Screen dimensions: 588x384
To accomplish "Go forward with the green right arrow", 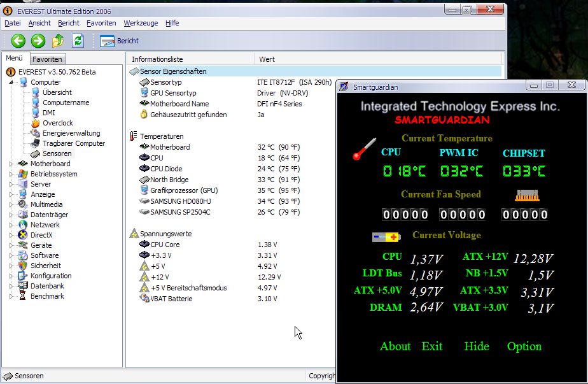I will point(38,41).
